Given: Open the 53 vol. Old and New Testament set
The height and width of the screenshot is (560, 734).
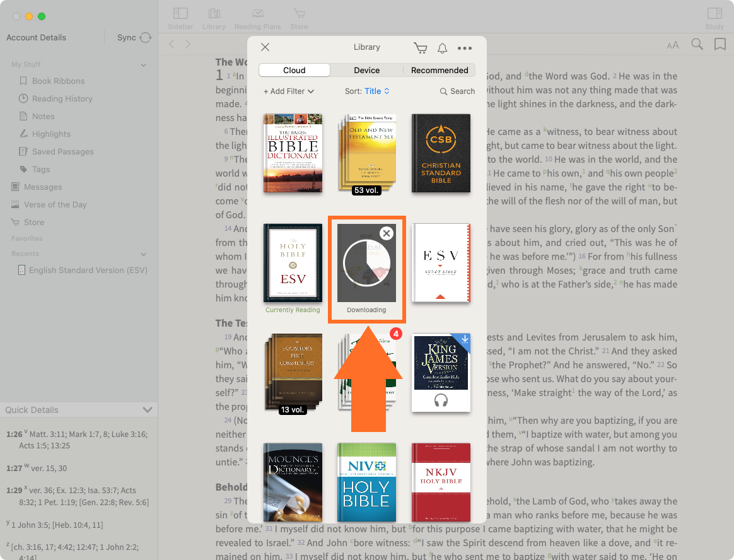Looking at the screenshot, I should click(366, 155).
